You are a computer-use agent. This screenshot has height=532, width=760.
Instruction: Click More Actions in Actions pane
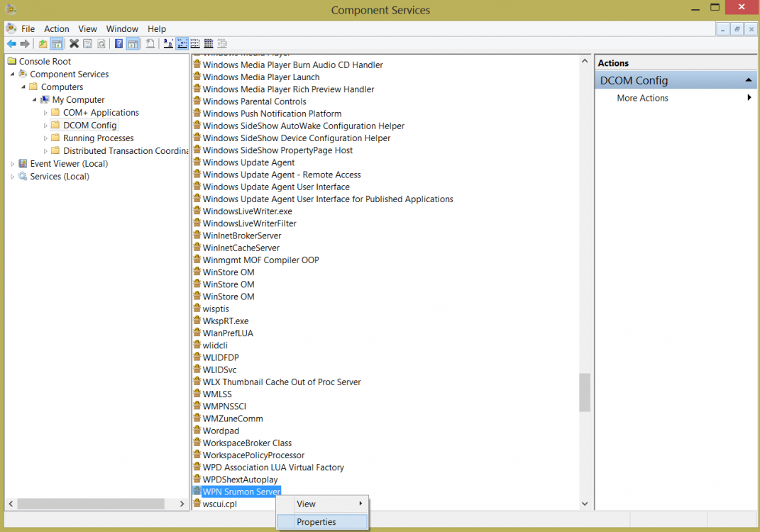[x=642, y=98]
